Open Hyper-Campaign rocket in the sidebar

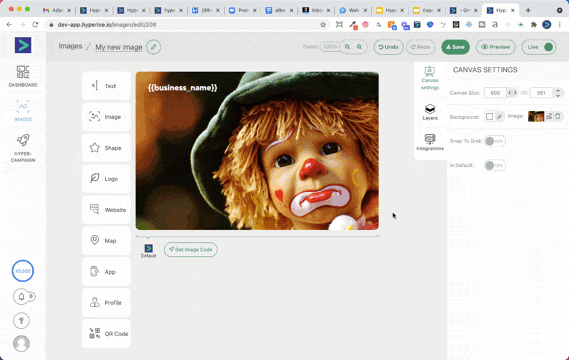pyautogui.click(x=23, y=148)
